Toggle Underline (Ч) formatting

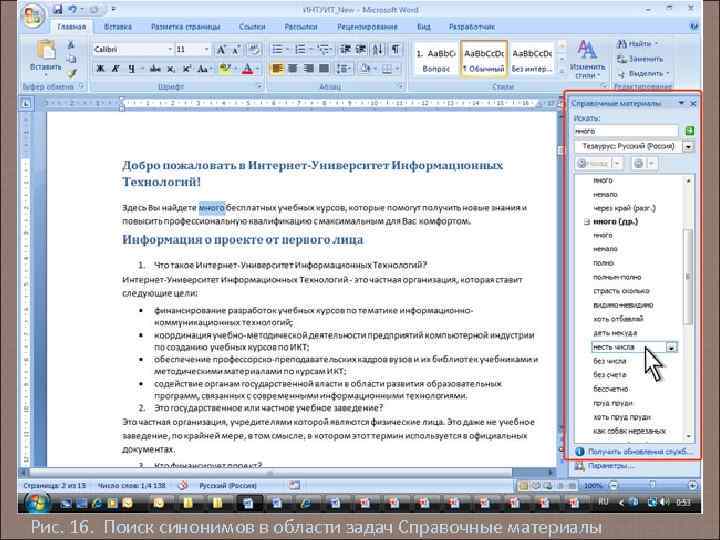[131, 69]
